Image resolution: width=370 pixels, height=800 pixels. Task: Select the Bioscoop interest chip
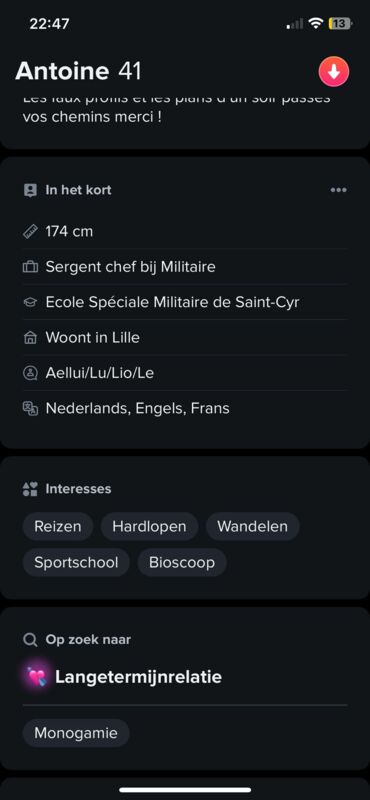[182, 563]
